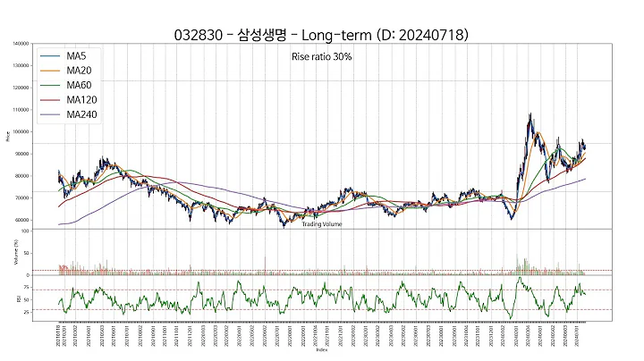Click the 'Rise ratio 30%' annotation
The height and width of the screenshot is (361, 644).
(322, 56)
